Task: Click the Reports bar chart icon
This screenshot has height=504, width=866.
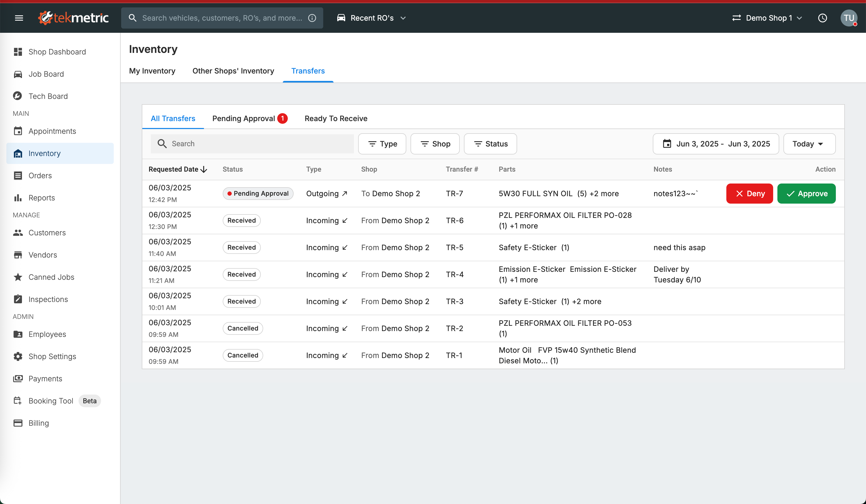Action: tap(18, 198)
